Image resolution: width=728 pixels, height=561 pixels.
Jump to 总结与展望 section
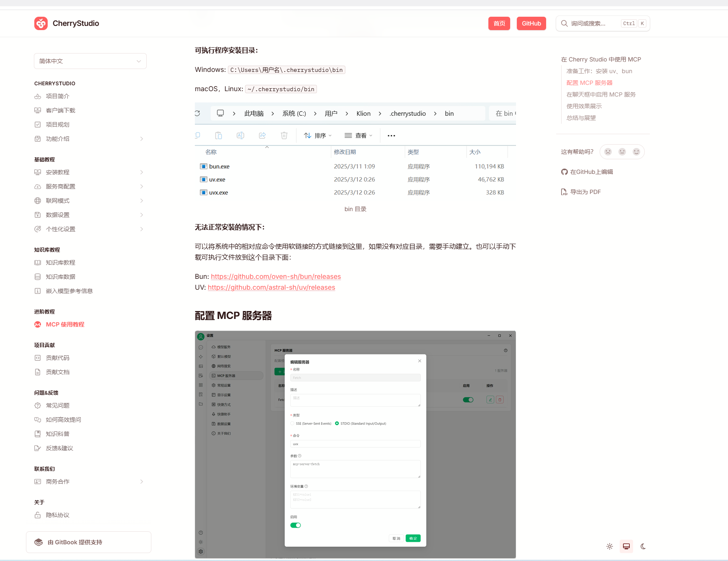click(581, 118)
